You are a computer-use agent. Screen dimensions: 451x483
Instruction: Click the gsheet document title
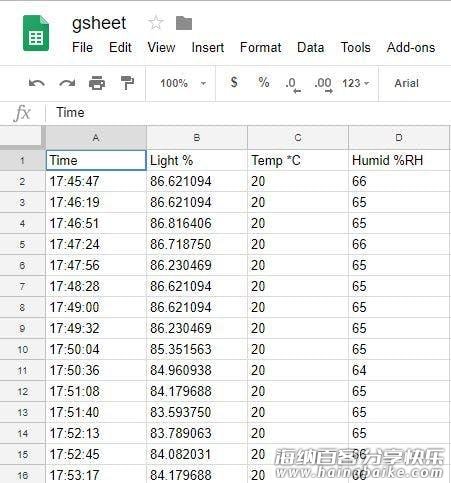pyautogui.click(x=99, y=23)
